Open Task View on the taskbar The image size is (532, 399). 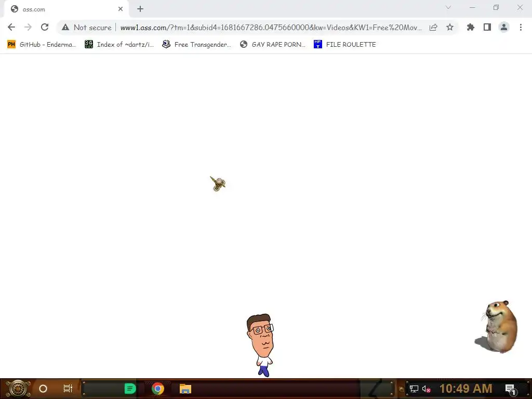point(68,389)
